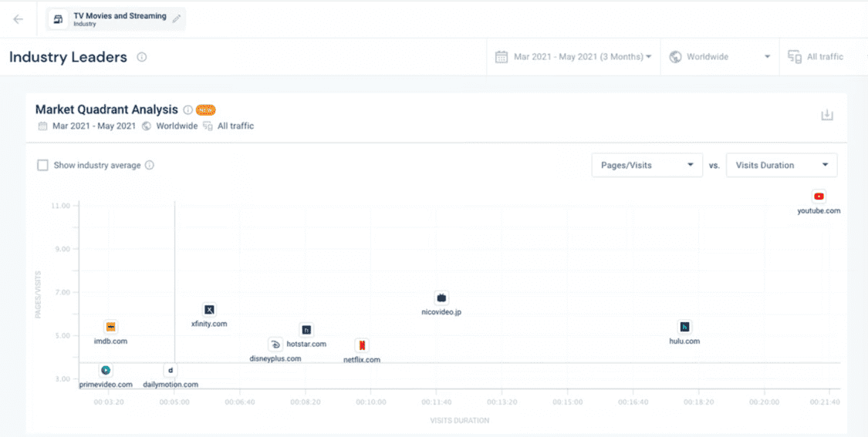Image resolution: width=868 pixels, height=437 pixels.
Task: Click globe icon in Worldwide filter
Action: point(675,57)
